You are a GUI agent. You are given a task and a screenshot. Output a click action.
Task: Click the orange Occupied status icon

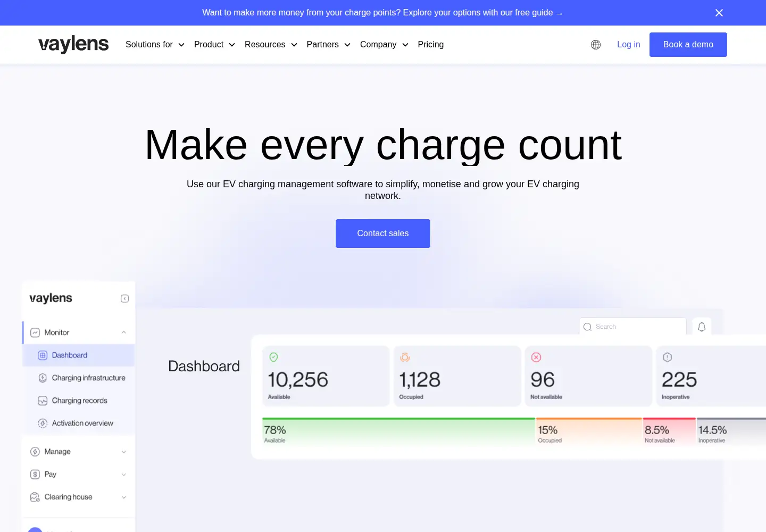(x=405, y=357)
